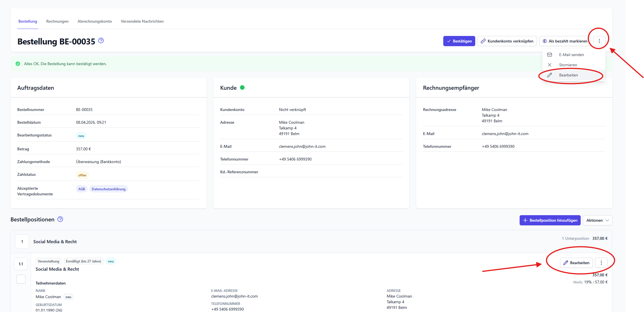Click Bestellposition hinzufügen button
Screen dimensions: 644x312
click(550, 220)
